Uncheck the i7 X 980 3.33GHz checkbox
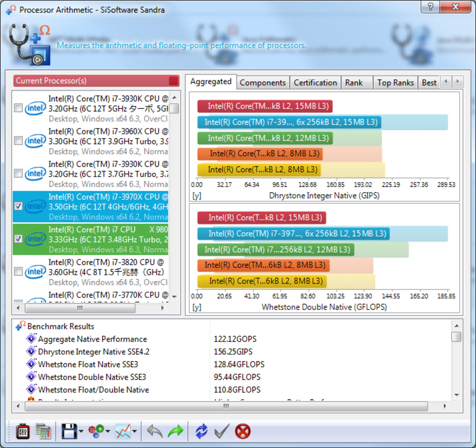The image size is (476, 448). (x=19, y=239)
